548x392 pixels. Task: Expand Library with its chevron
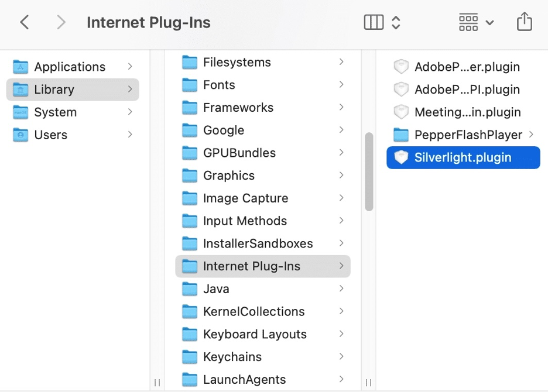coord(130,89)
